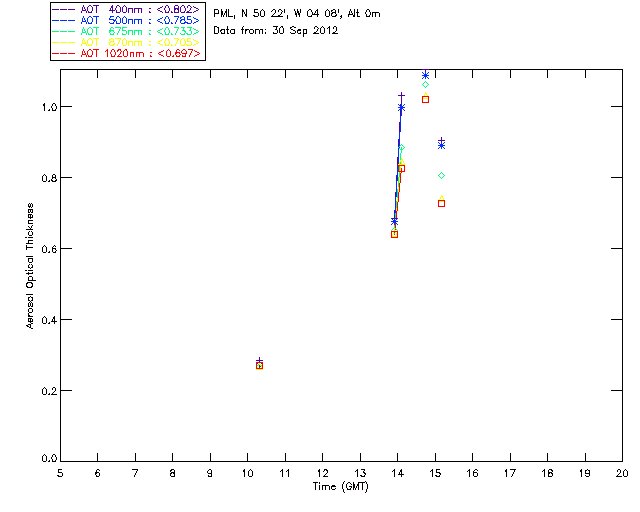This screenshot has width=640, height=512.
Task: Select the blue asterisk marker near AOT 0.68
Action: pos(394,221)
